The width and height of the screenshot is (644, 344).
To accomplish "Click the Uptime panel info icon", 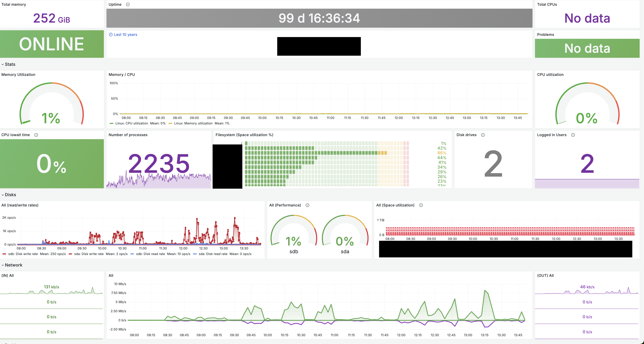I will coord(128,5).
